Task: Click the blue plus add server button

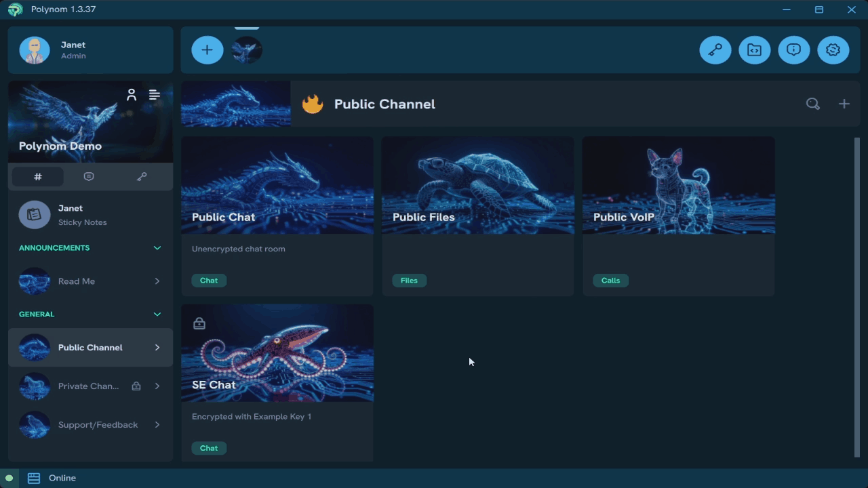Action: [207, 50]
